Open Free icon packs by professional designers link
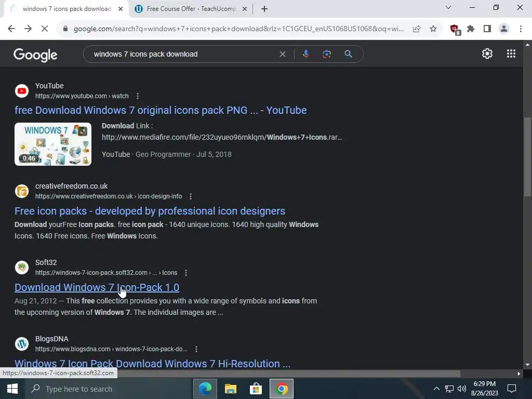 [x=150, y=211]
